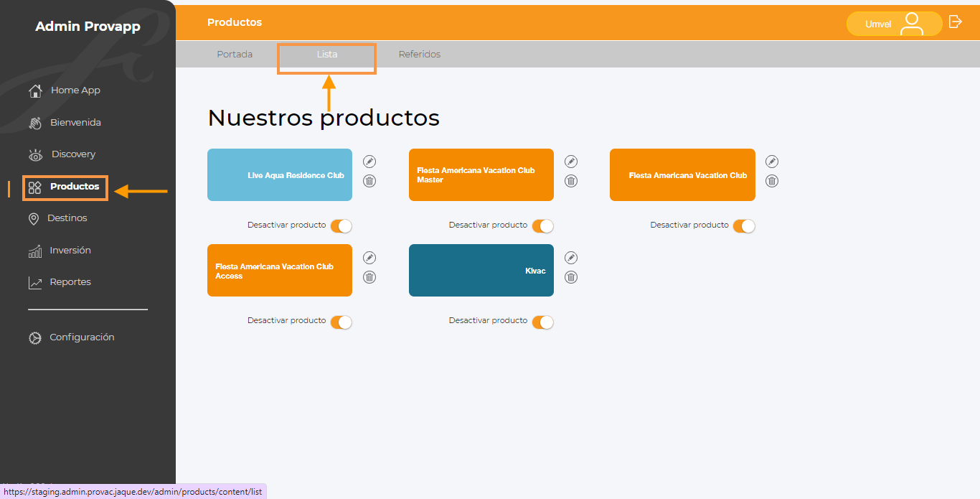Edit Live Aqua Residence Club with pencil icon
The width and height of the screenshot is (980, 499).
coord(369,162)
